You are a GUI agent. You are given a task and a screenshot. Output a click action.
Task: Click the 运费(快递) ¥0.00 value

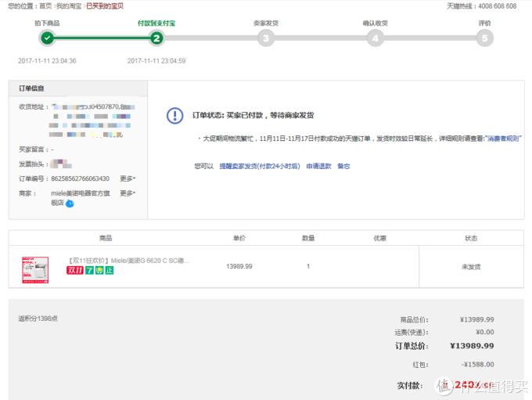pos(485,332)
